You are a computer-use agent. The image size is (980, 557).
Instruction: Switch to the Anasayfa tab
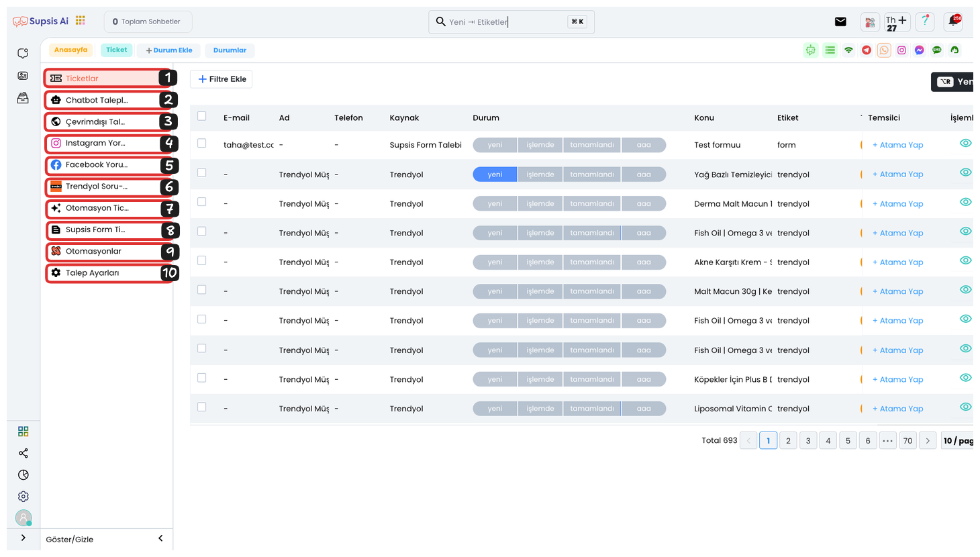[x=70, y=50]
